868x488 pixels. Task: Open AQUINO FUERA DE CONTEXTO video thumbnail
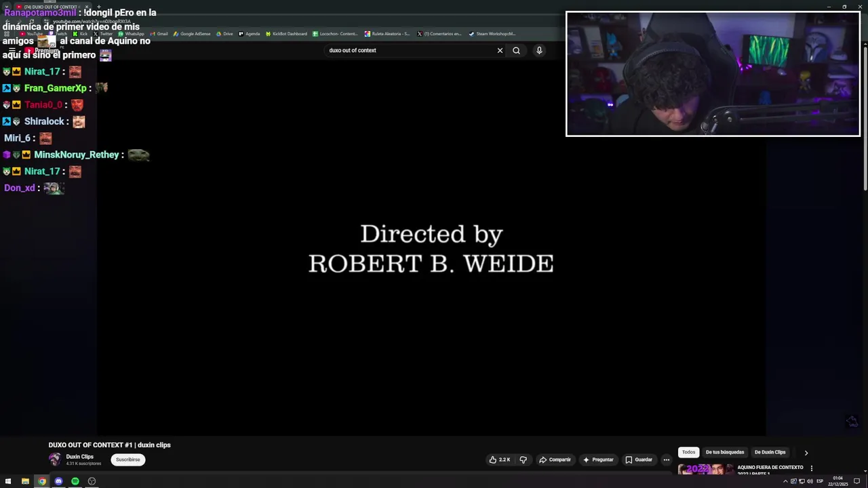click(x=705, y=469)
